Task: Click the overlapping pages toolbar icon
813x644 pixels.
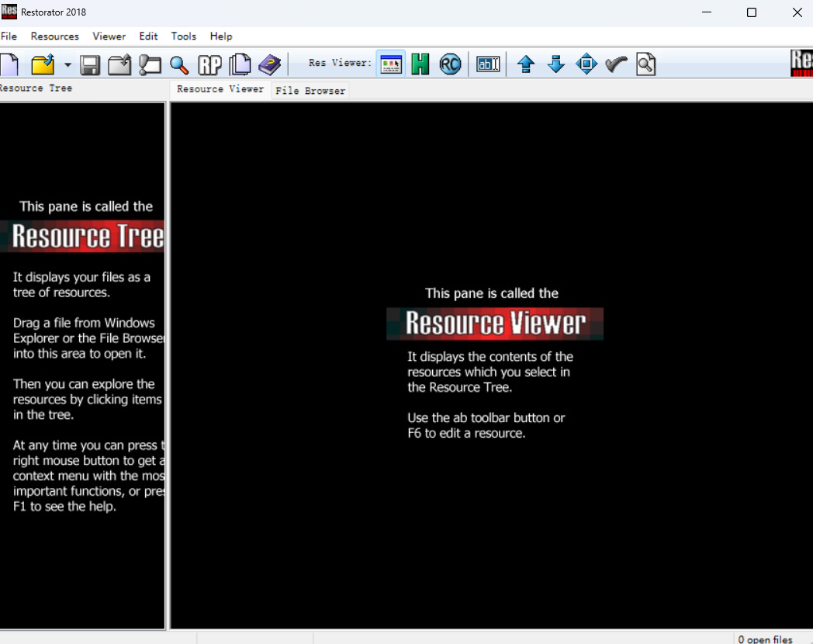Action: tap(240, 65)
